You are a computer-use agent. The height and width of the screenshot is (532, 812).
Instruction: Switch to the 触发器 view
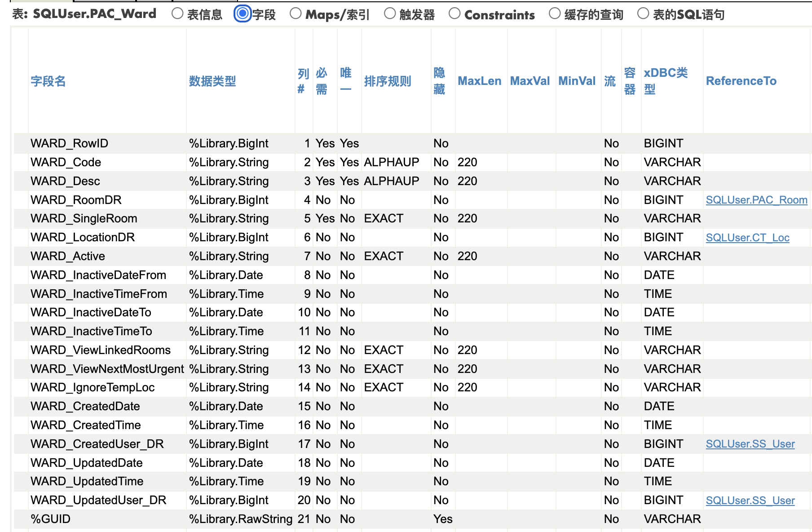pos(390,14)
